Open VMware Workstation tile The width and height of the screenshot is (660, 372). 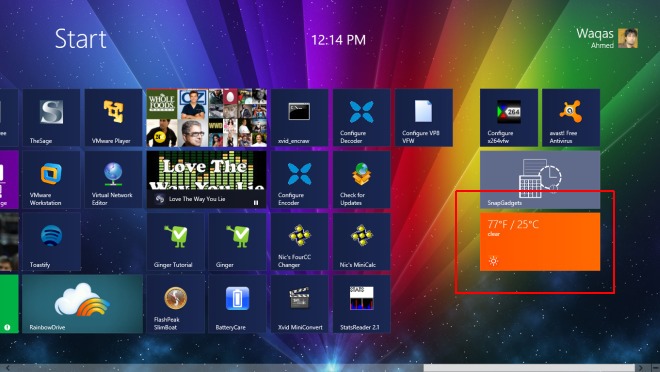[51, 180]
